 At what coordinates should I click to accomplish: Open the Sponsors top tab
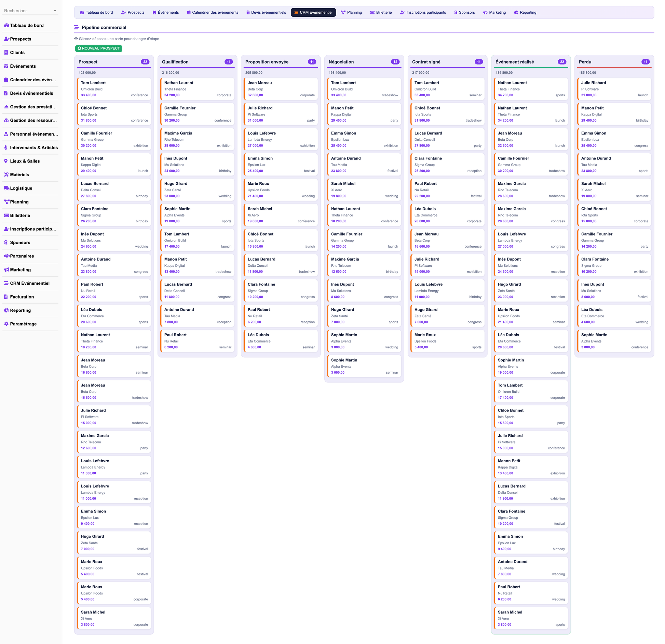tap(464, 12)
